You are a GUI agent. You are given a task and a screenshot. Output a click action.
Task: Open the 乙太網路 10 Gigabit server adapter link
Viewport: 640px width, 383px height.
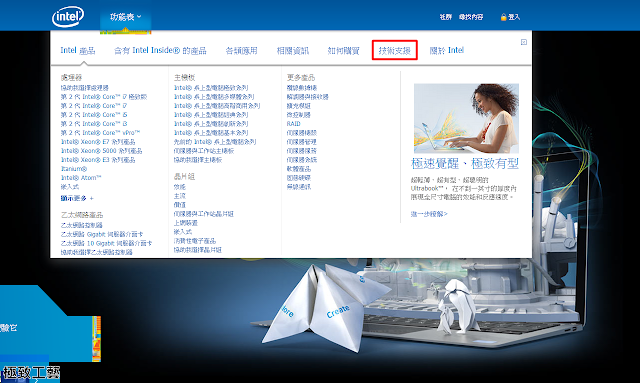click(106, 243)
